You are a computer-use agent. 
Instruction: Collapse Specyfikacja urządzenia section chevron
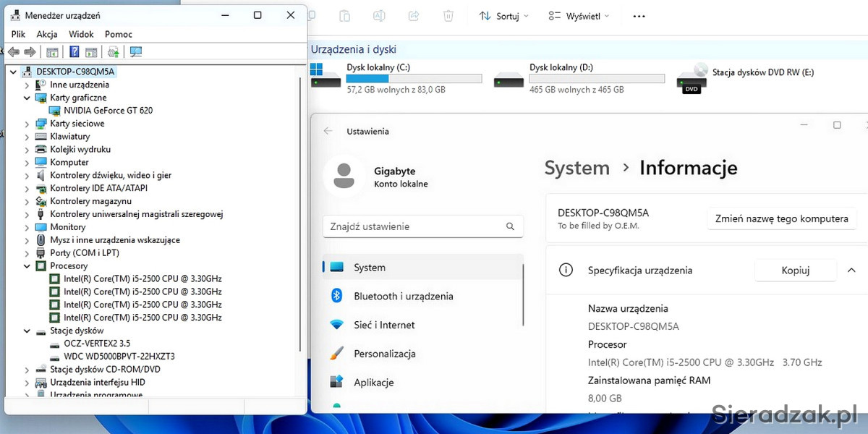[x=851, y=271]
